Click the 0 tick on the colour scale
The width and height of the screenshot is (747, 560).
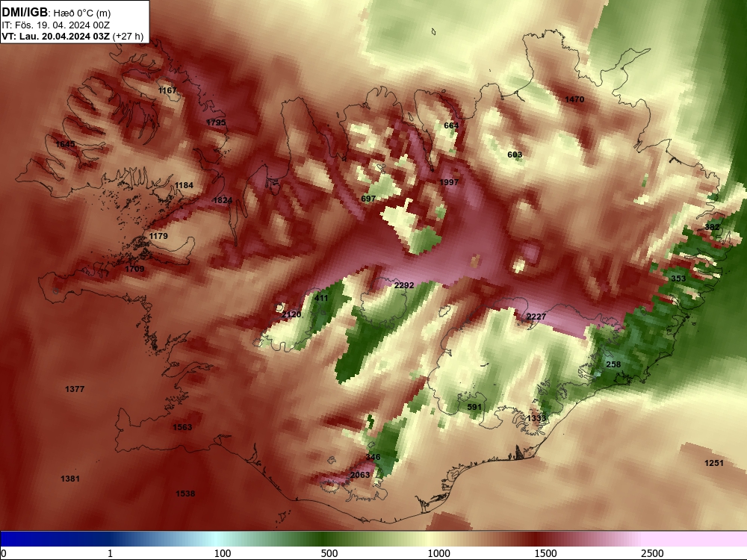click(x=4, y=553)
